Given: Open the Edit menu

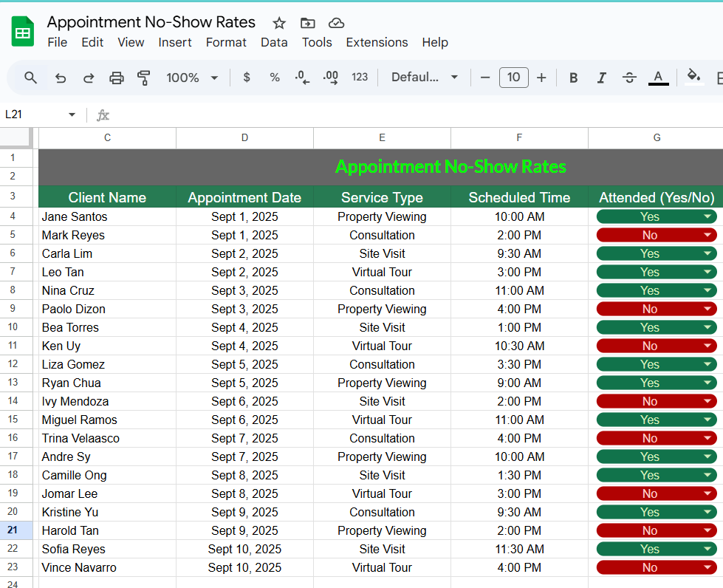Looking at the screenshot, I should [92, 42].
